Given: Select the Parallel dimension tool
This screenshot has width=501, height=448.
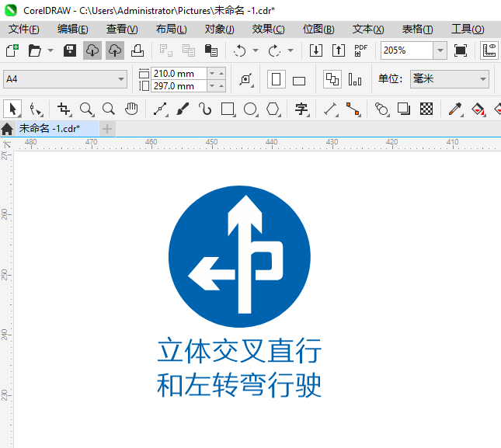Looking at the screenshot, I should 331,109.
